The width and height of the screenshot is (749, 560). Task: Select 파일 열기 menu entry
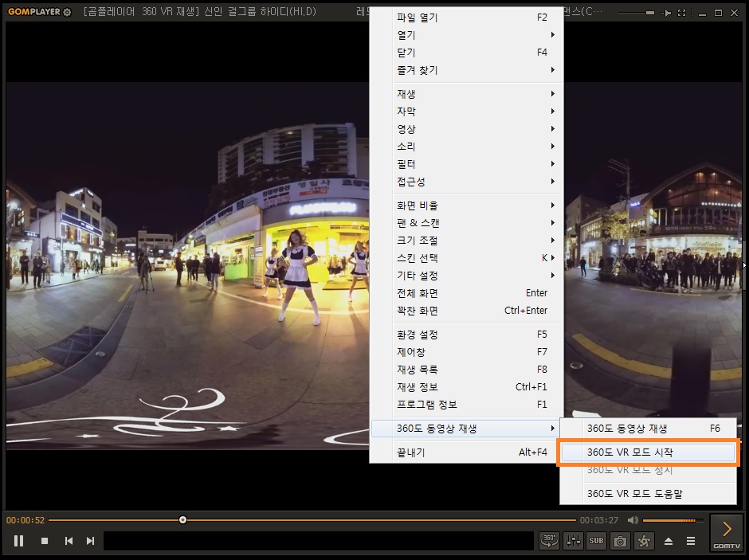point(466,18)
